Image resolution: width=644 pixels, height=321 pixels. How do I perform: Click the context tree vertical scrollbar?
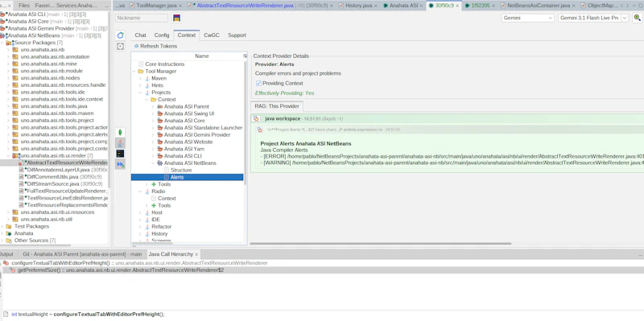point(246,123)
